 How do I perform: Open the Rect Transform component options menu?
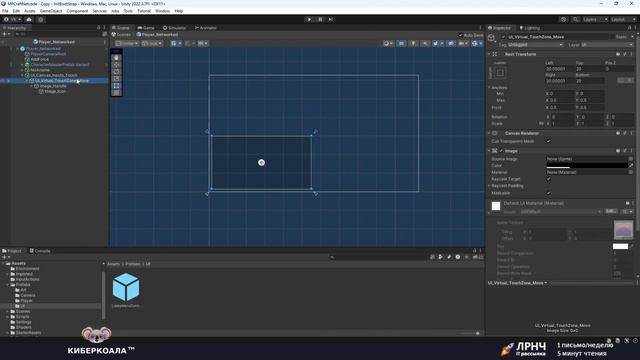tap(631, 54)
